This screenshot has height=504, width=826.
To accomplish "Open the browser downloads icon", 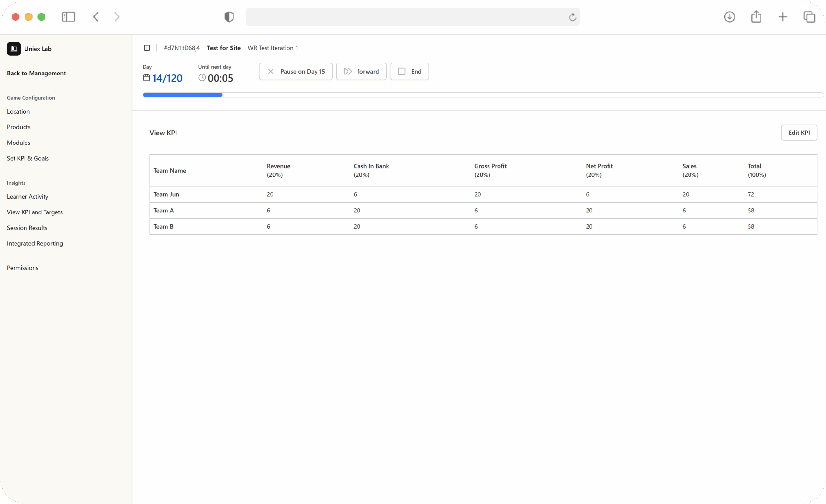I will 730,17.
